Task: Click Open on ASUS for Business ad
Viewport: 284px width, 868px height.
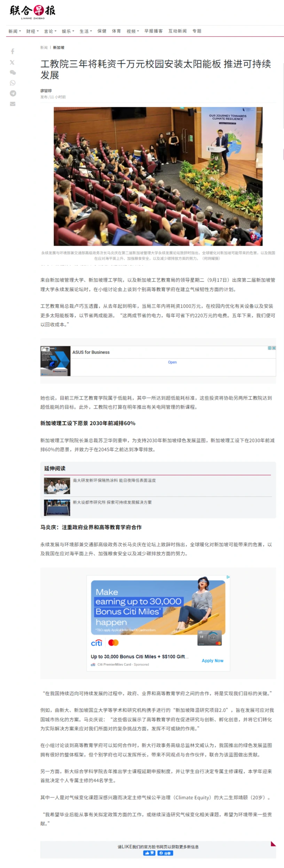Action: (172, 362)
